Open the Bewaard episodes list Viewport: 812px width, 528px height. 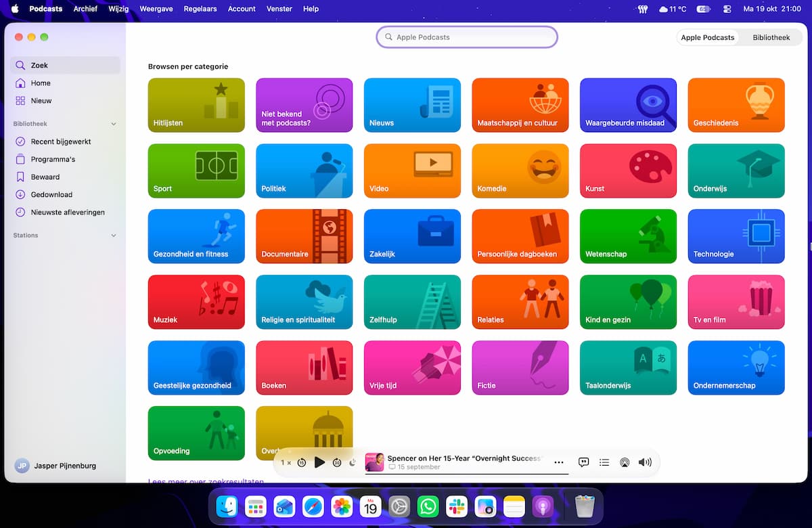click(x=65, y=177)
